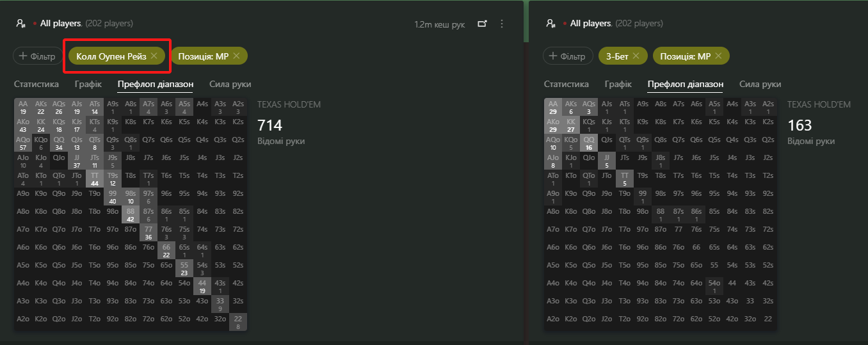
Task: Click the 163 known hands value
Action: point(800,125)
